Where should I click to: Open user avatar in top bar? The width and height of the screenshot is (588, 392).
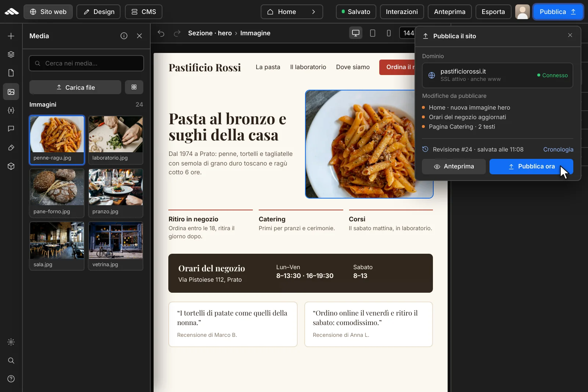(522, 12)
